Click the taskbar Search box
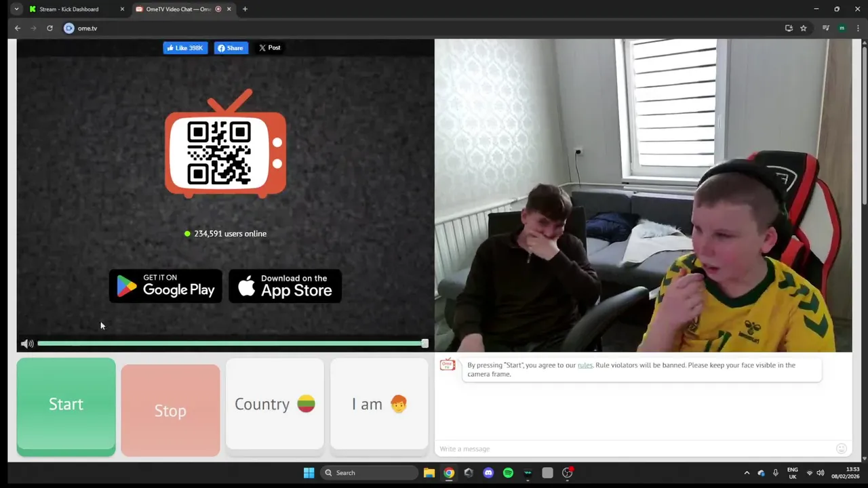Viewport: 868px width, 488px height. [x=369, y=472]
